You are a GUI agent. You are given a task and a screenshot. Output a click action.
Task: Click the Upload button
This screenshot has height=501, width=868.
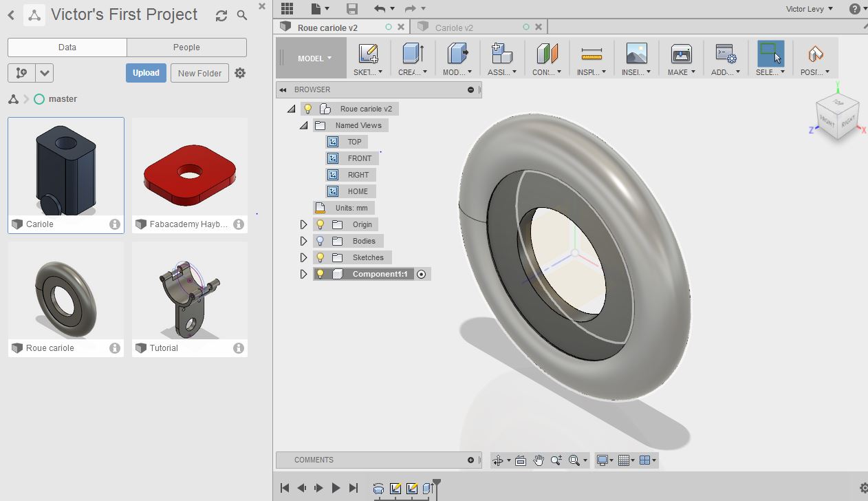coord(146,73)
